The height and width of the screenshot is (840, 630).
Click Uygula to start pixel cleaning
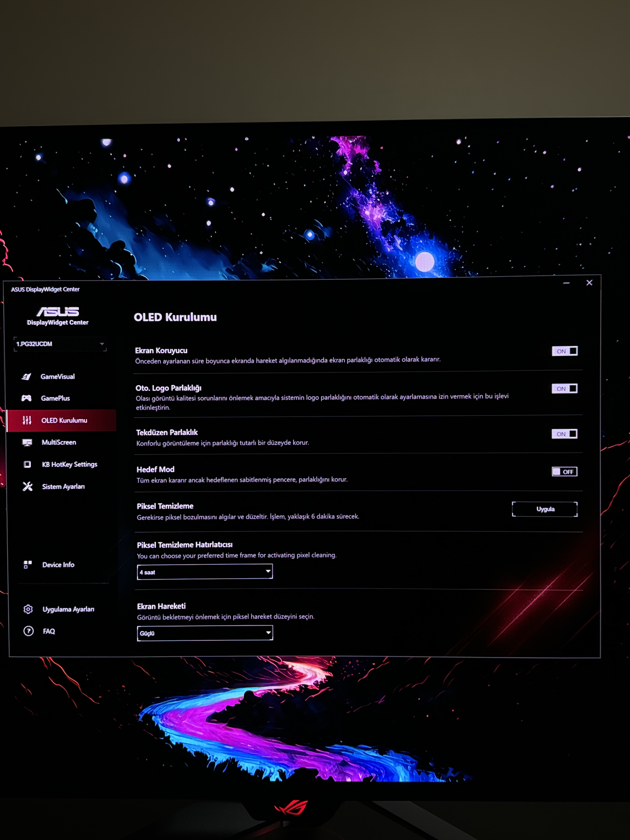545,509
